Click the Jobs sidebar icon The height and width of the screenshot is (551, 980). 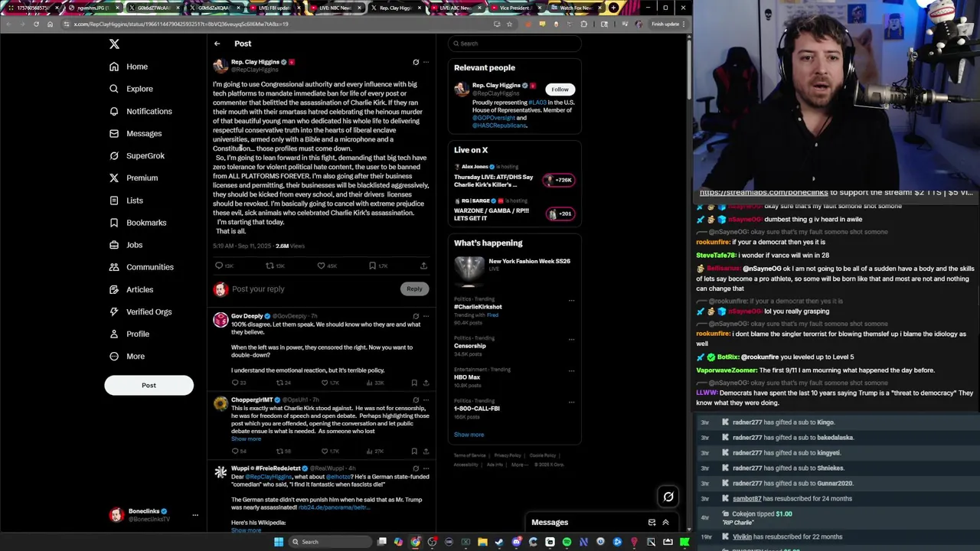114,245
